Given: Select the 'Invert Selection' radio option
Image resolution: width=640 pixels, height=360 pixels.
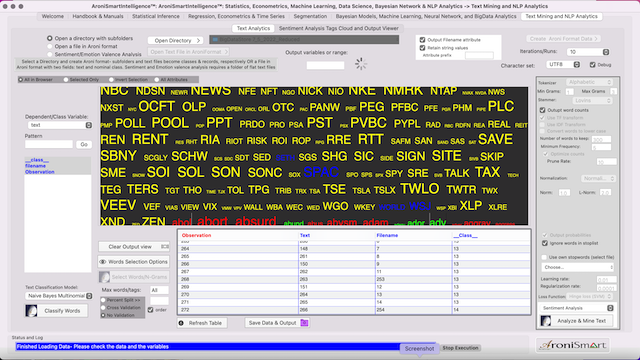Looking at the screenshot, I should (x=111, y=80).
